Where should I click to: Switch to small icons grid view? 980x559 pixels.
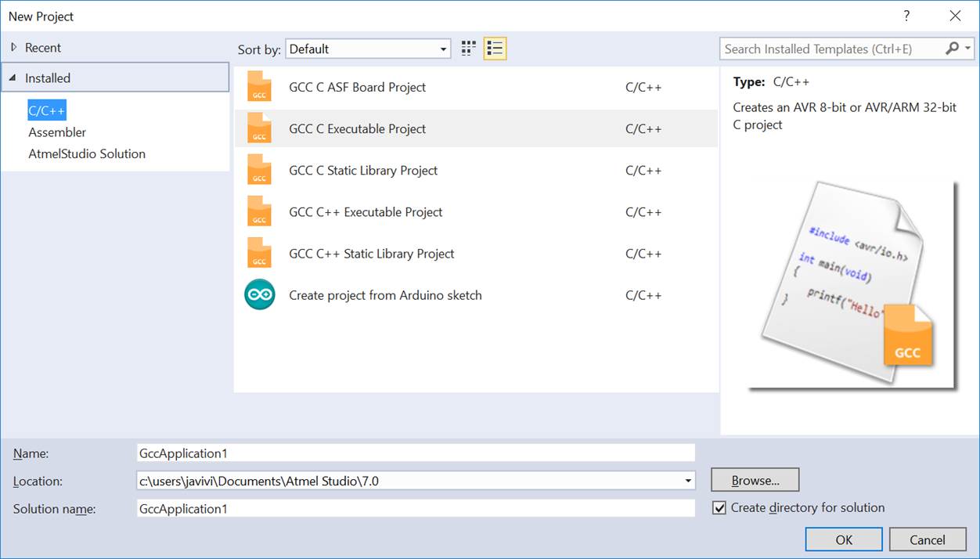pyautogui.click(x=469, y=49)
